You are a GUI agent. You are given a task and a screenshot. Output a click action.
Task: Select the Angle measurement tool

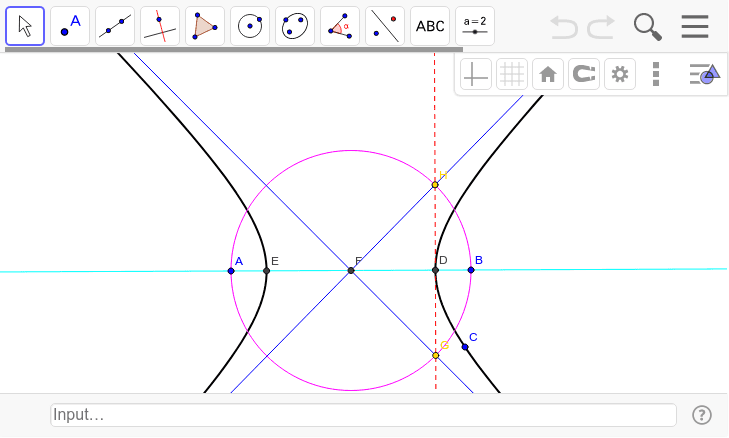click(340, 26)
